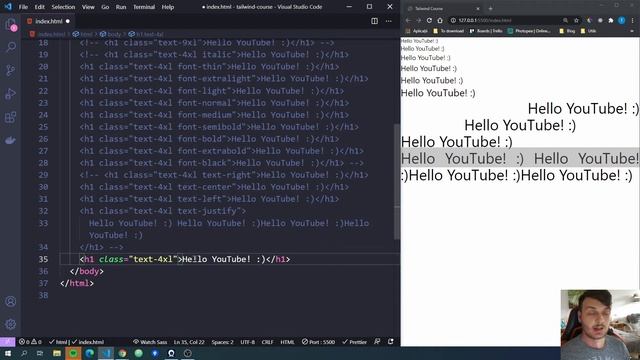The width and height of the screenshot is (640, 360).
Task: Open the Aplicații bookmark in Chrome
Action: tap(416, 31)
